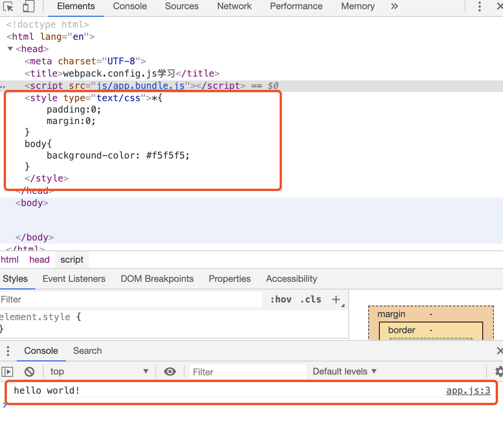The image size is (503, 448).
Task: Select the drawer Console tab
Action: (41, 351)
